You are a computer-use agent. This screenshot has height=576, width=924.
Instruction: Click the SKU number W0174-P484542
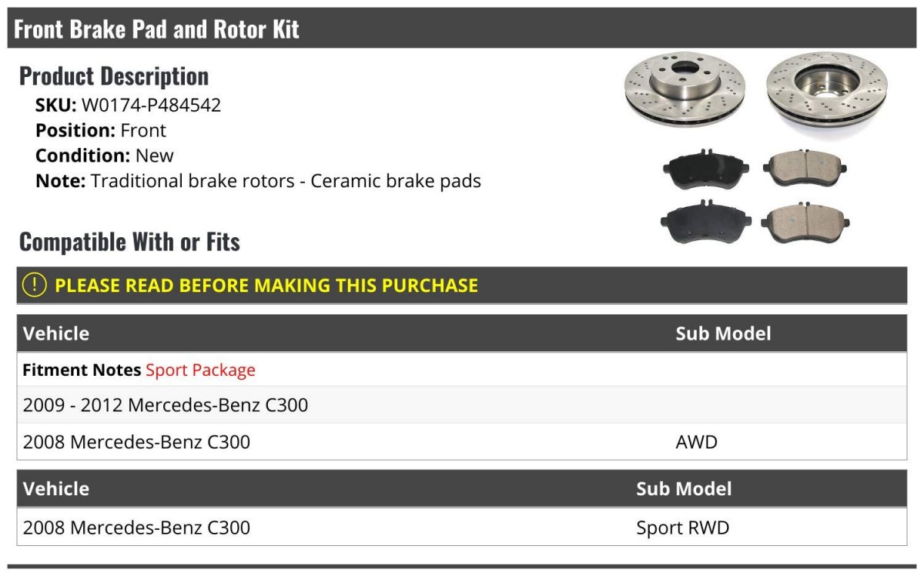click(151, 105)
